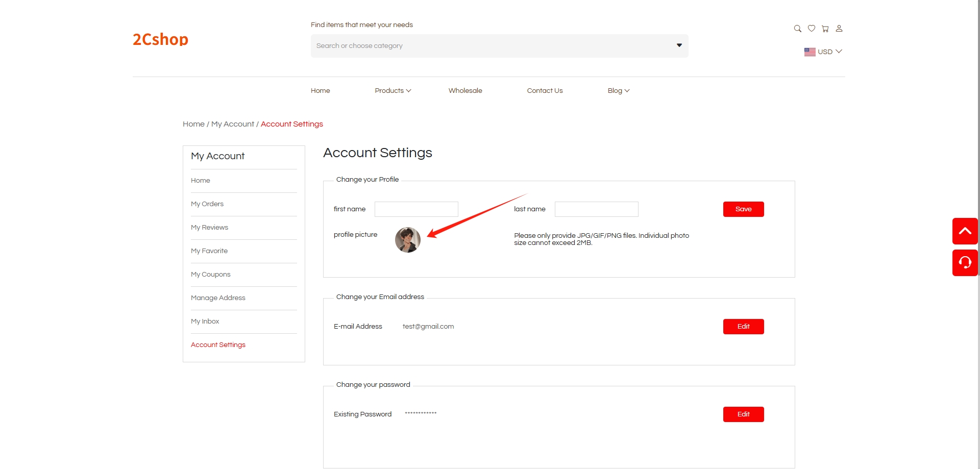This screenshot has height=469, width=980.
Task: Click the 2Cshop logo
Action: (160, 39)
